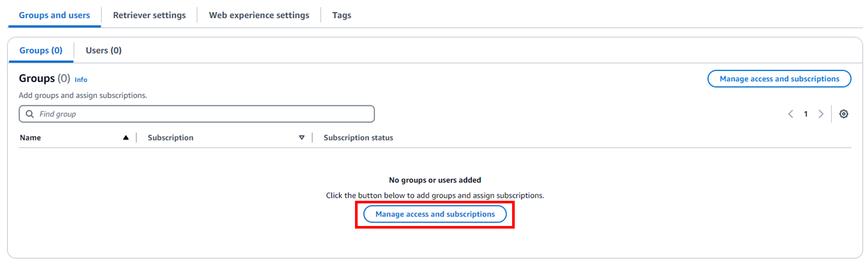
Task: Select the Groups (0) sub-tab
Action: pos(41,50)
